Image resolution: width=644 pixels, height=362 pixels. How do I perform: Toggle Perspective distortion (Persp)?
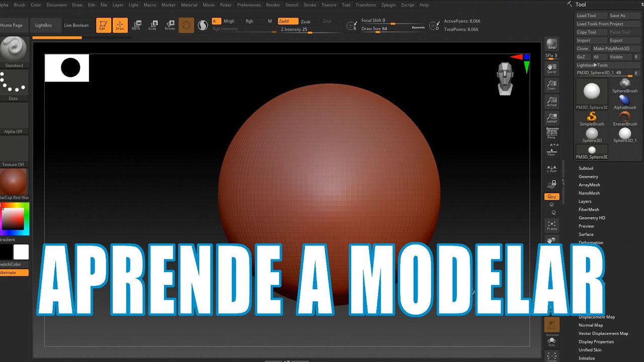tap(552, 133)
